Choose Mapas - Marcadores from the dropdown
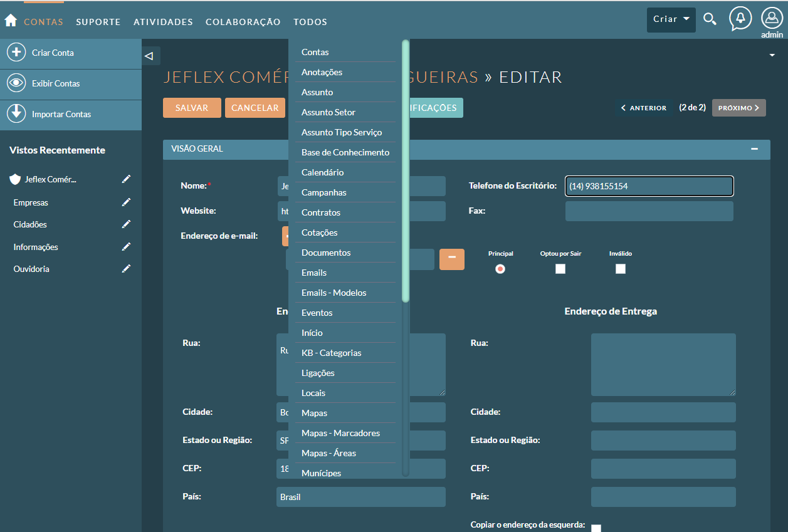 (345, 433)
